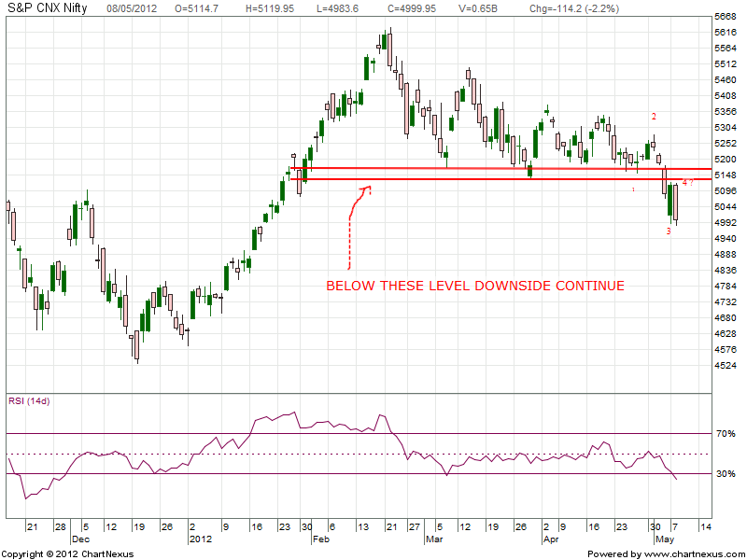Click the Apr month label on time axis
Image resolution: width=747 pixels, height=560 pixels.
tap(551, 539)
